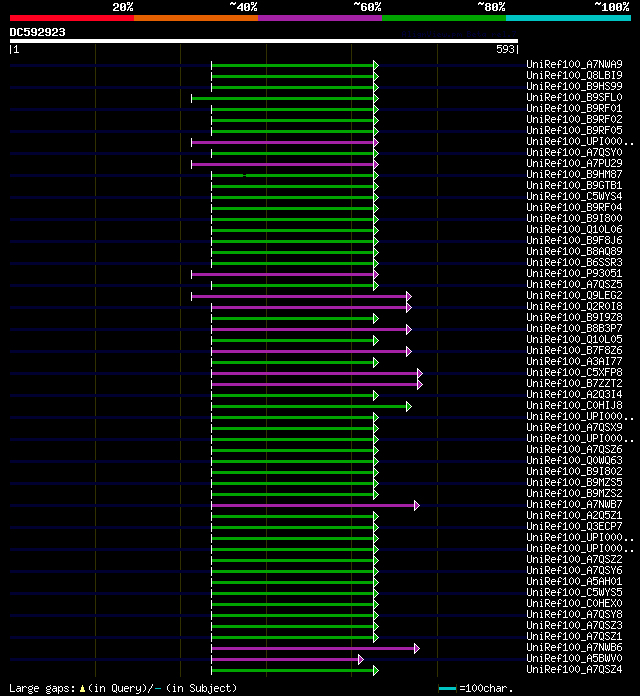
Task: Select the UniRef100_Q3ECP7 label
Action: 574,526
